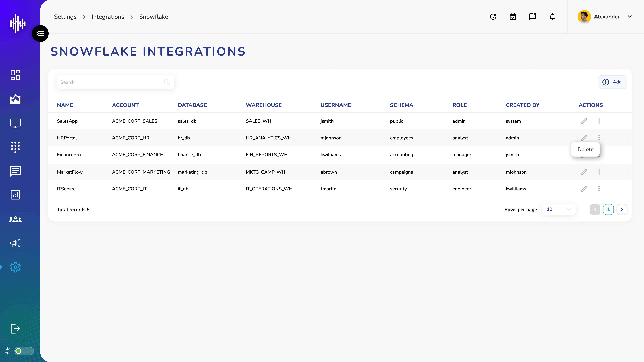This screenshot has height=362, width=644.
Task: Click the Search input field
Action: 115,82
